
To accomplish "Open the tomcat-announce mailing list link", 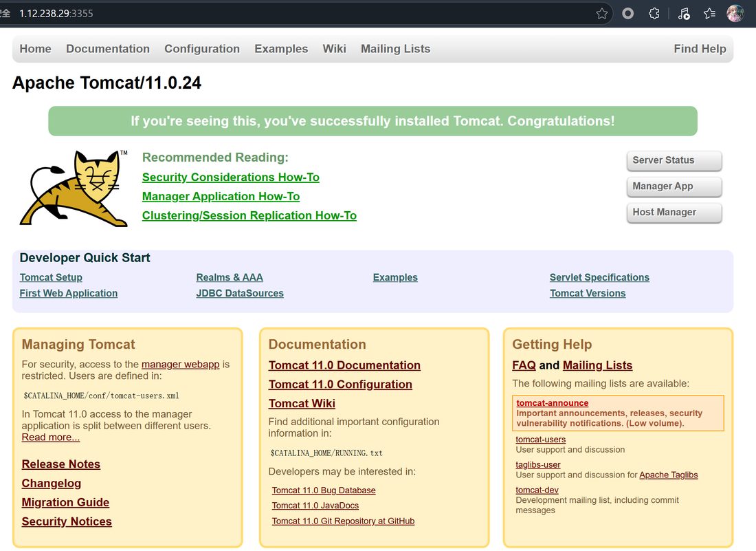I will [553, 403].
